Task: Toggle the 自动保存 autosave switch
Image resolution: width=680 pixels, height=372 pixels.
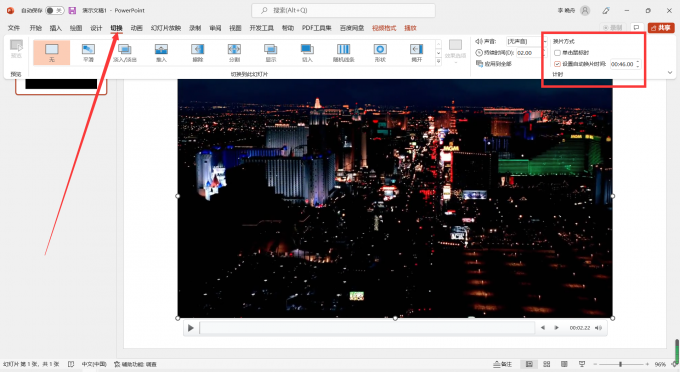Action: 54,10
